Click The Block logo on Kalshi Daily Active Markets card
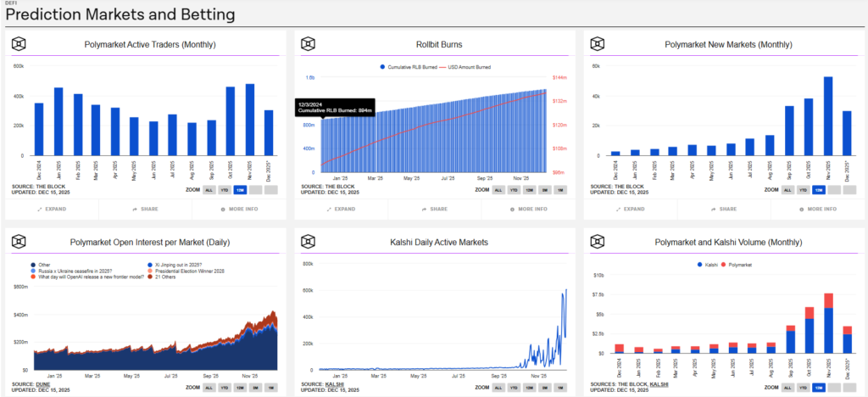The width and height of the screenshot is (868, 397). click(309, 242)
